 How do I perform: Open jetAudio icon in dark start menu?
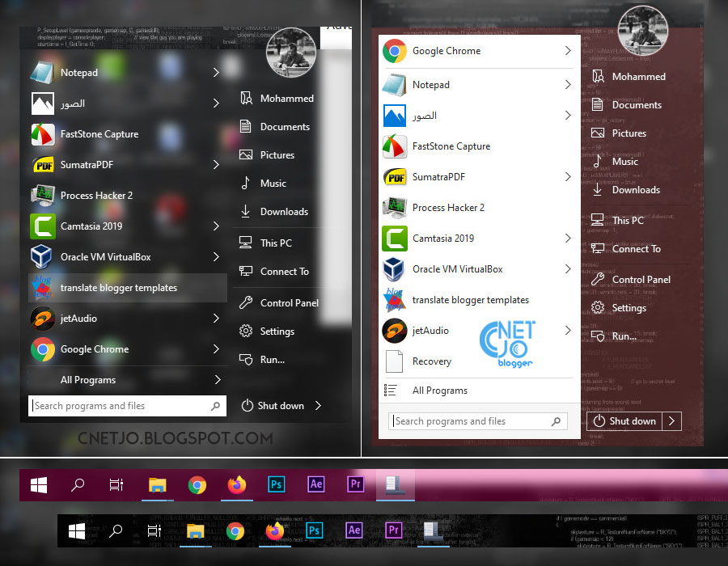(42, 319)
